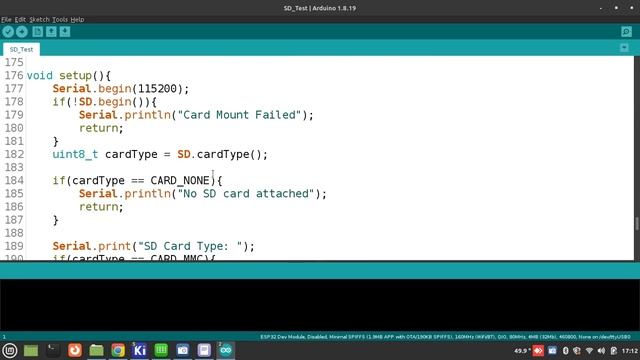This screenshot has height=360, width=640.
Task: Open the File menu
Action: click(x=6, y=20)
